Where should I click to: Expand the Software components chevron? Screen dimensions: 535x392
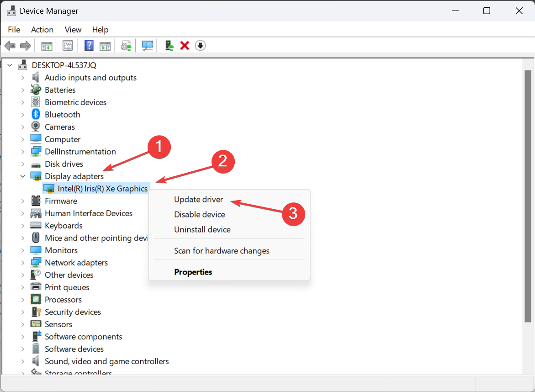coord(22,337)
